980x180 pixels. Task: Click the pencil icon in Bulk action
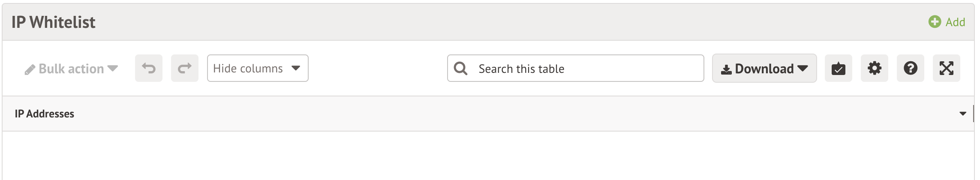30,69
